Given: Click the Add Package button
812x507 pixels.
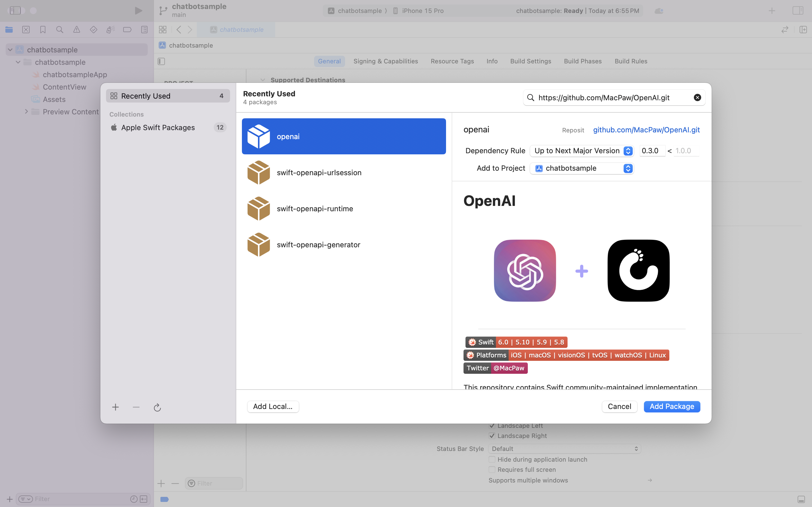Looking at the screenshot, I should [672, 406].
